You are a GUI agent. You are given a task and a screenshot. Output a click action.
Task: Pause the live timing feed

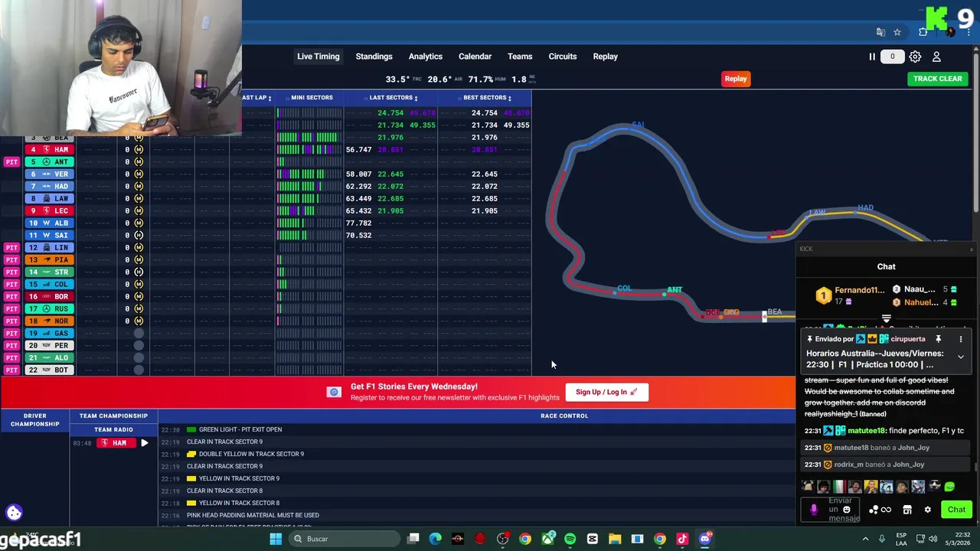point(871,57)
